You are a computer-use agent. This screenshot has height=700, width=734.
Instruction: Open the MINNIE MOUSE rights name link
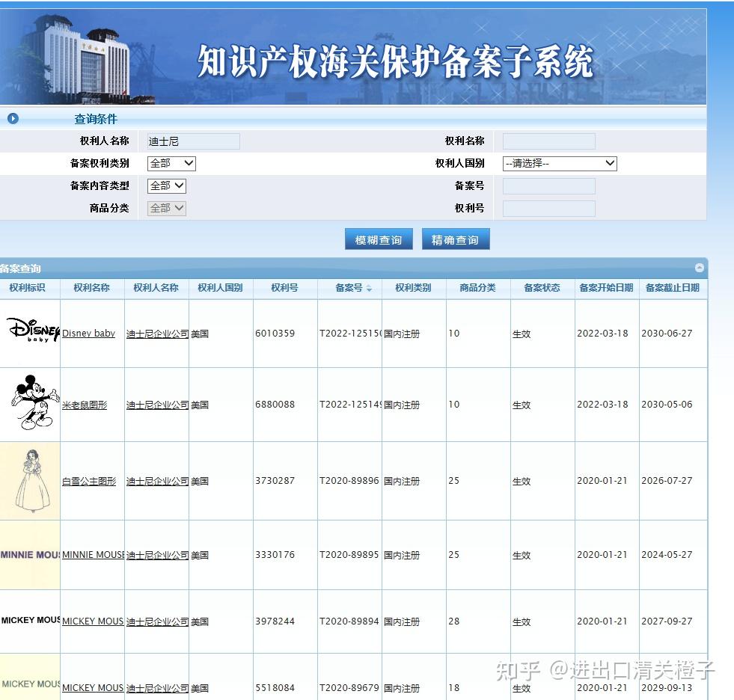pos(93,555)
